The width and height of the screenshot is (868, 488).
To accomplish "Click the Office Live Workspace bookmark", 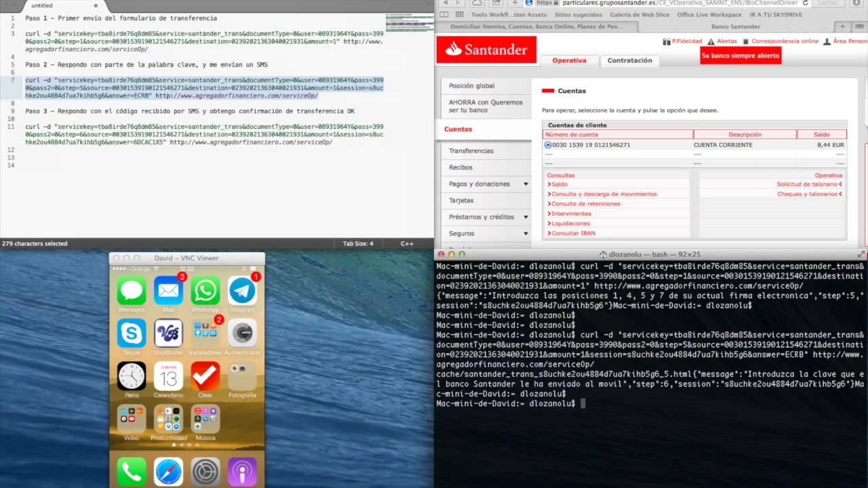I will point(709,15).
